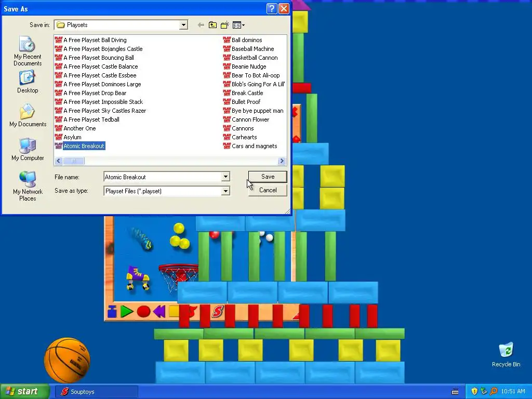Select 'Cannon Flower' playset file
The width and height of the screenshot is (532, 399).
(x=246, y=119)
